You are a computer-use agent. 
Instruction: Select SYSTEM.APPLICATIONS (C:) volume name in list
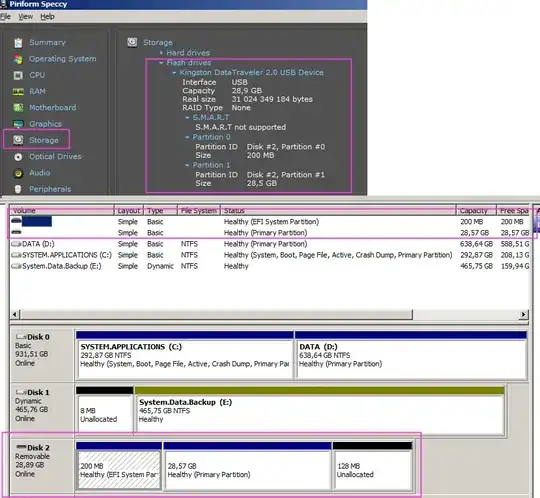click(x=67, y=255)
